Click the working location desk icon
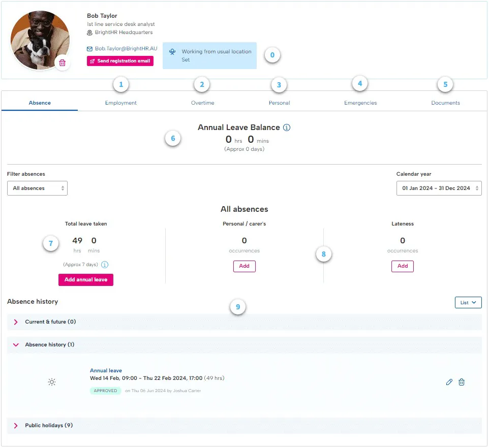 (172, 52)
